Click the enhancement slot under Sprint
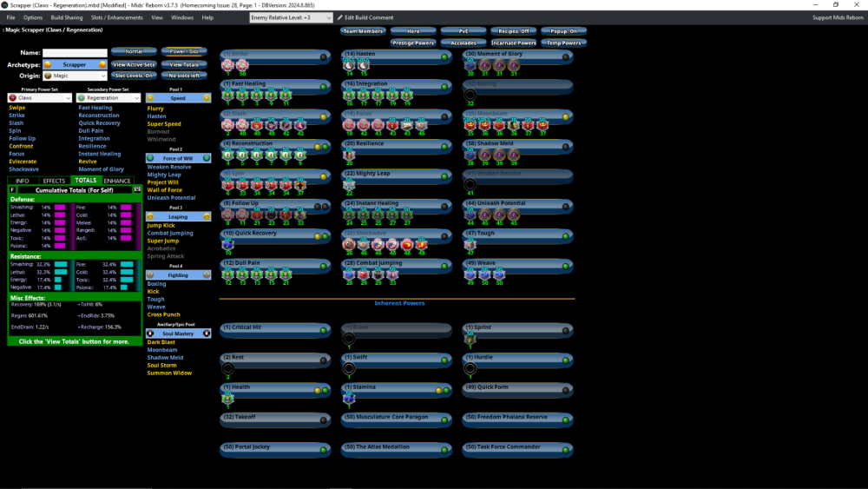868x489 pixels. [x=470, y=339]
